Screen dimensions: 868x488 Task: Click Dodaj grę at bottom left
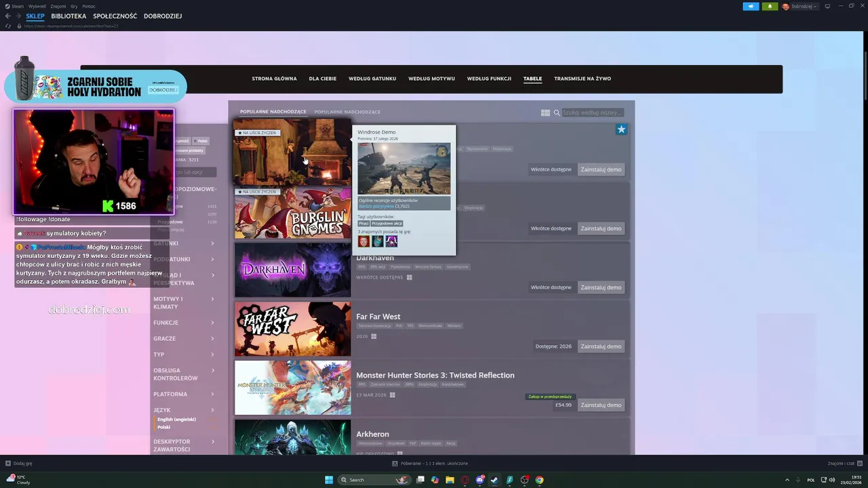pos(19,464)
